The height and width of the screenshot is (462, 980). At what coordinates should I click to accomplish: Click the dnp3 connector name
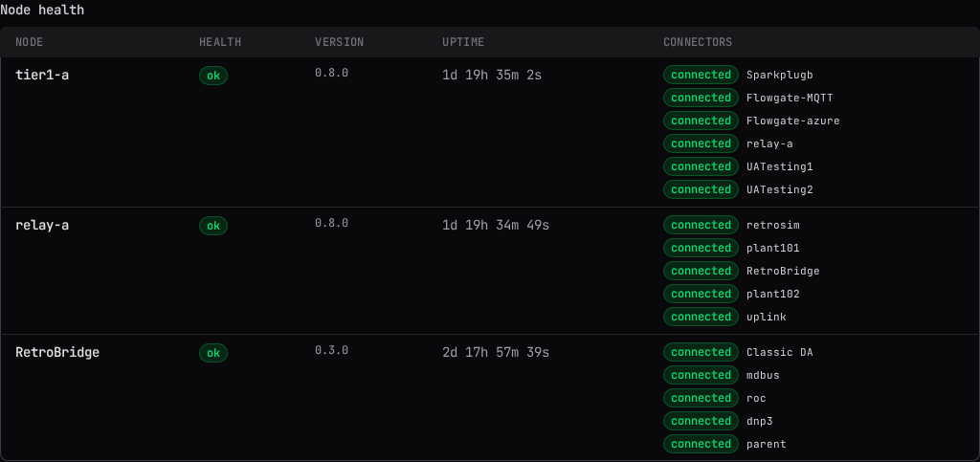point(759,421)
